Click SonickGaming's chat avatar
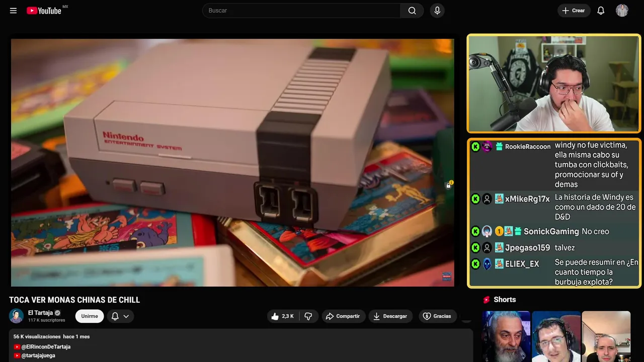Image resolution: width=644 pixels, height=362 pixels. coord(487,232)
